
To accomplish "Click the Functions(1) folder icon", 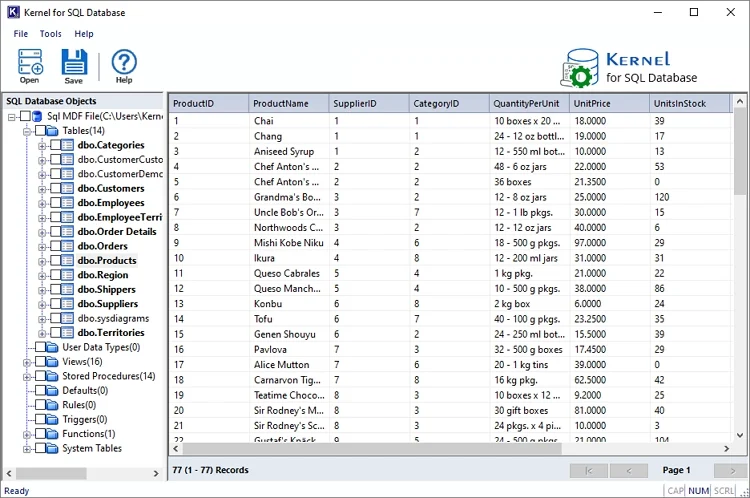I will (53, 434).
